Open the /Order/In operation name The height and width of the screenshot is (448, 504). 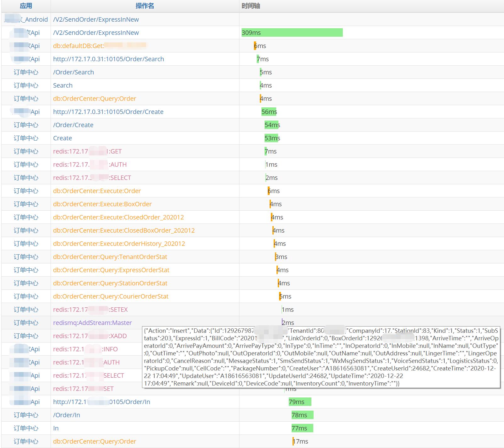[x=67, y=415]
